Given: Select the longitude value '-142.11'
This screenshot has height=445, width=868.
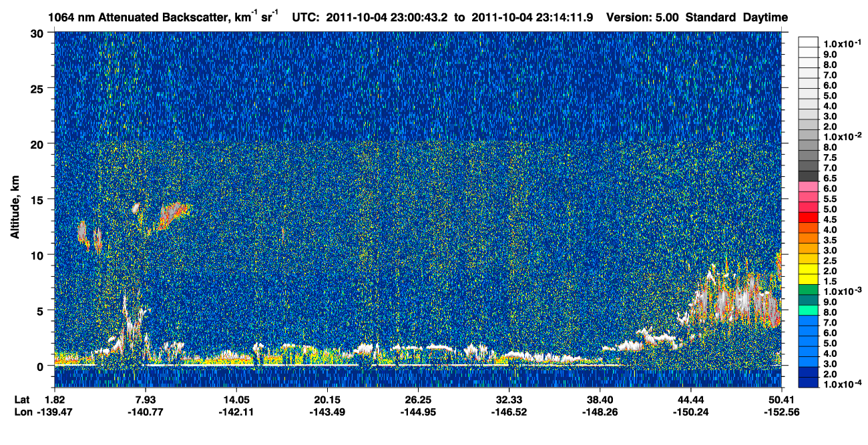Looking at the screenshot, I should coord(236,412).
